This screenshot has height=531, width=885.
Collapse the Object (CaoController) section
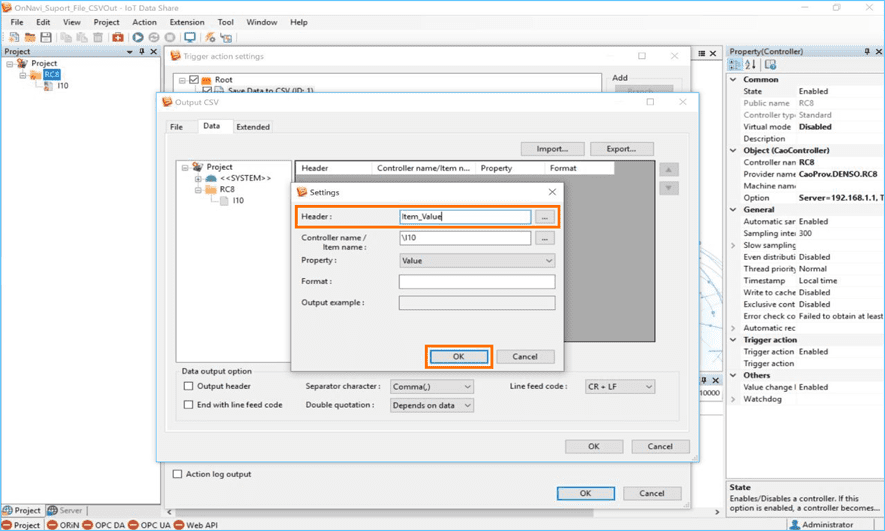pyautogui.click(x=733, y=151)
